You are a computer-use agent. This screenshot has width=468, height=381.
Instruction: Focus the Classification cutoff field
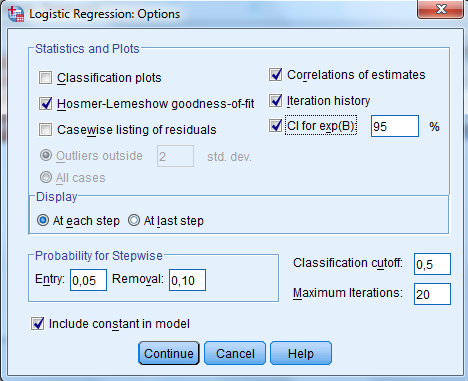click(432, 264)
